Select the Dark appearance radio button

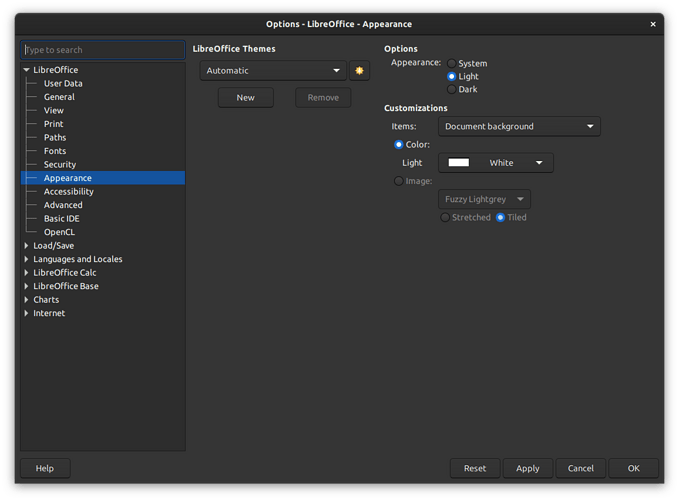point(451,90)
